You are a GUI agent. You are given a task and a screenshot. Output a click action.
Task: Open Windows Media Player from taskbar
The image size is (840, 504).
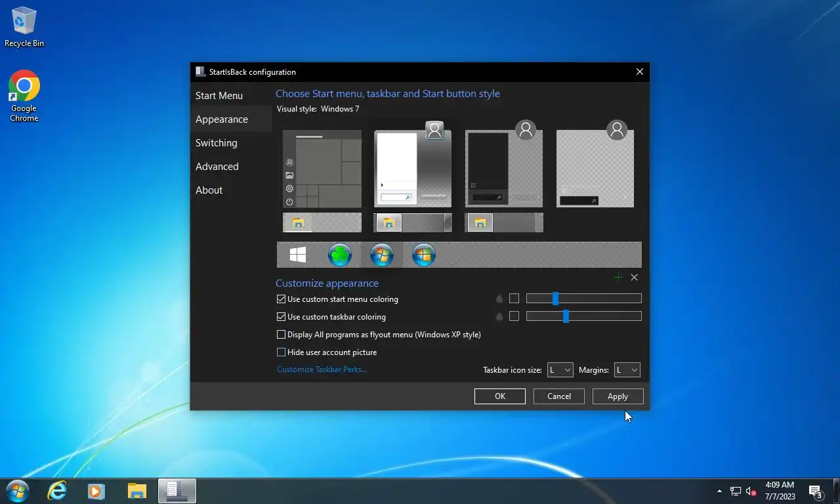96,491
